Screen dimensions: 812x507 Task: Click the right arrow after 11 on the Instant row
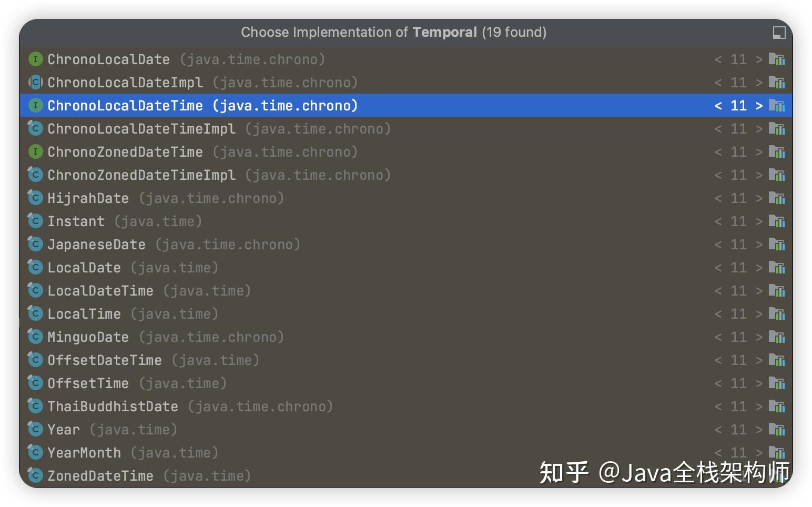759,221
